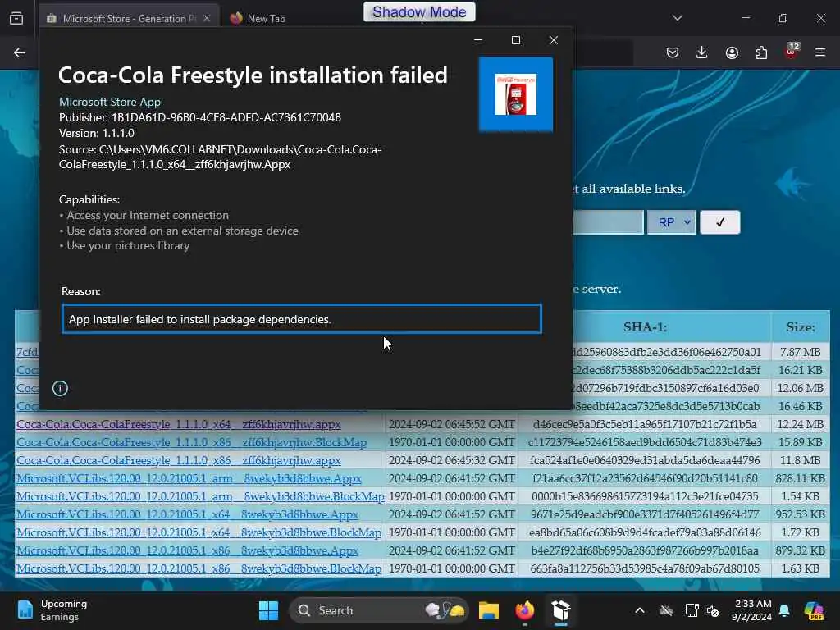Show hidden system tray icons chevron
The image size is (840, 630).
640,610
